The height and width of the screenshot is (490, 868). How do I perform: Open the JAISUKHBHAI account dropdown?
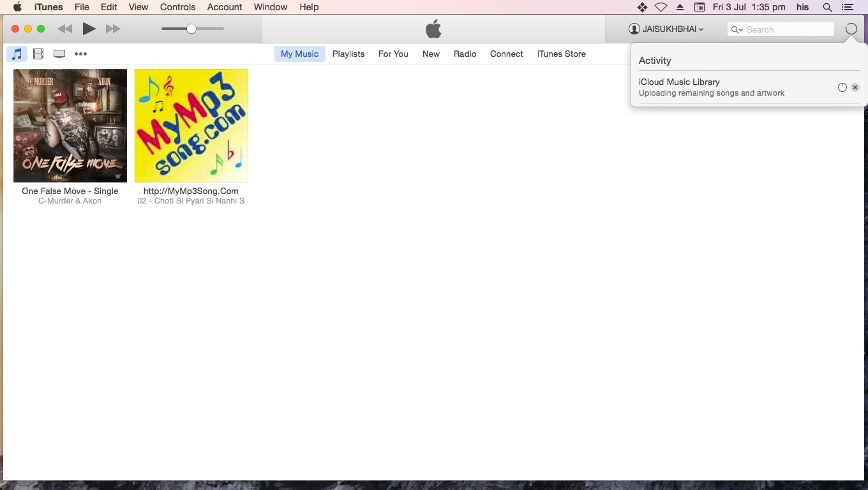[666, 29]
